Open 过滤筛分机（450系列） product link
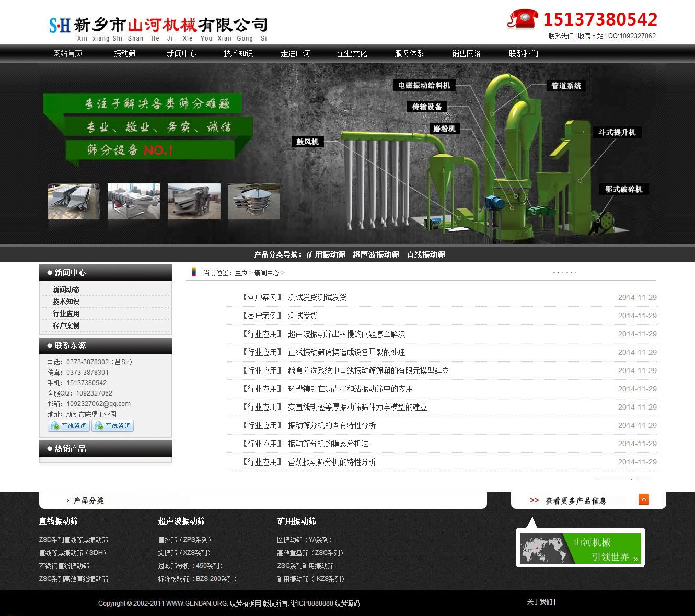The height and width of the screenshot is (616, 695). (192, 566)
